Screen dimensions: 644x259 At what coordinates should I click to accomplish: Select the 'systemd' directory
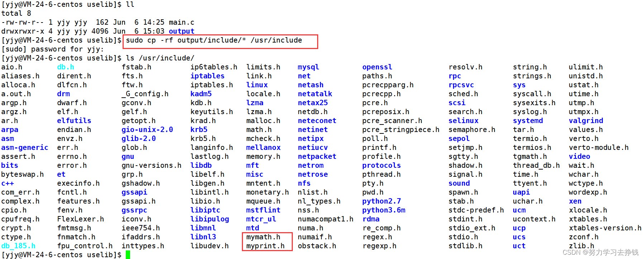coord(528,121)
